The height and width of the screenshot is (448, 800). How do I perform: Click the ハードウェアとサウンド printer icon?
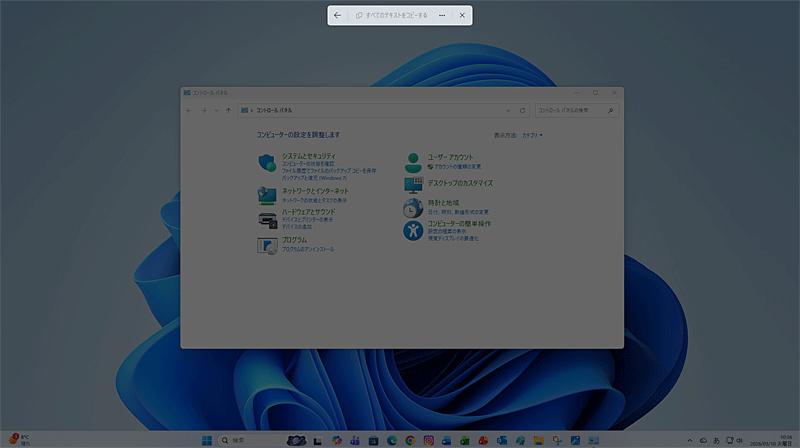point(267,220)
